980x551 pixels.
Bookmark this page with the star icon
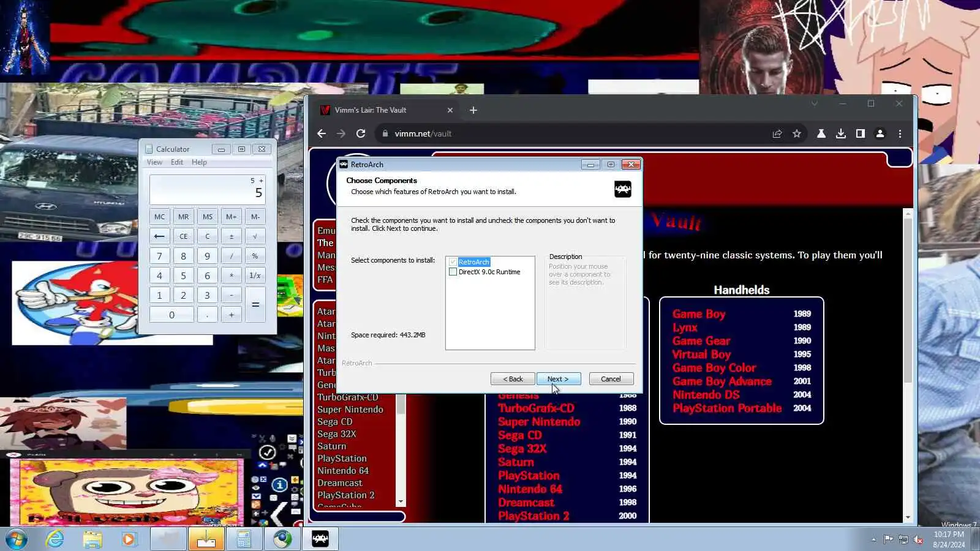tap(797, 133)
